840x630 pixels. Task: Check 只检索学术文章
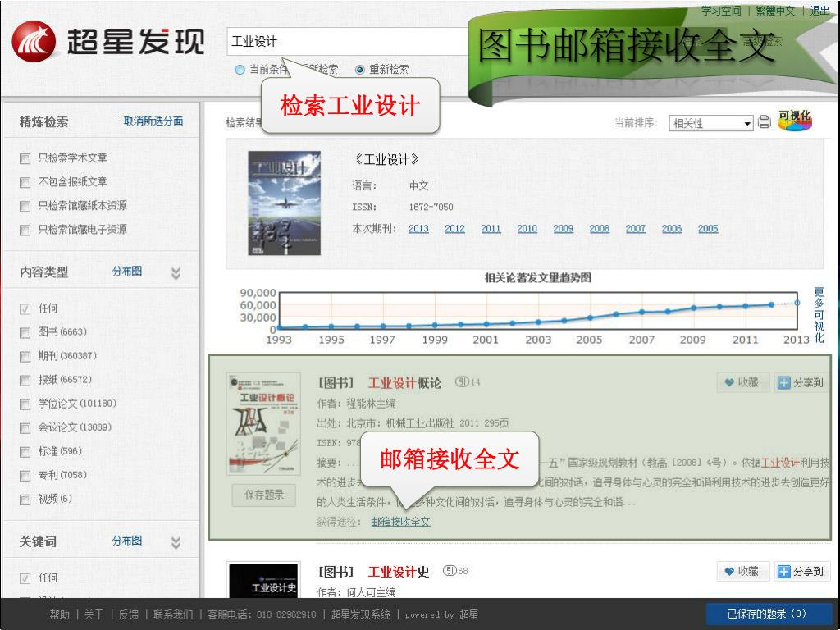pos(25,158)
